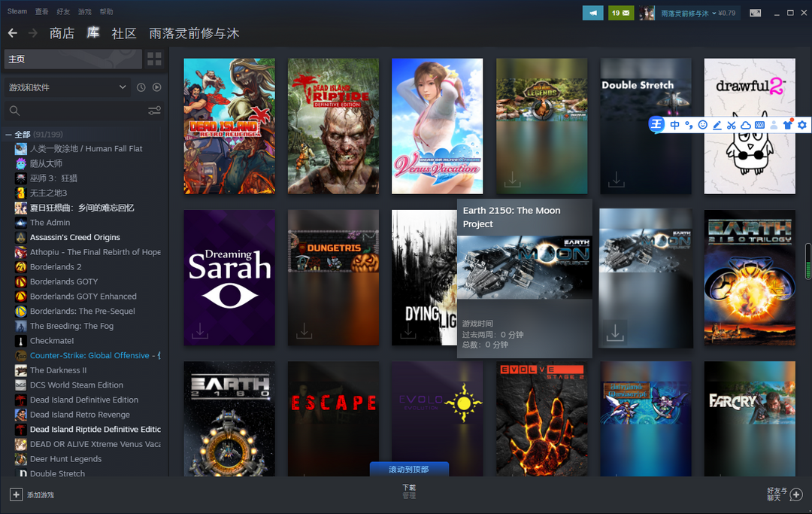Click the 添加游戏 label
812x514 pixels.
[41, 495]
